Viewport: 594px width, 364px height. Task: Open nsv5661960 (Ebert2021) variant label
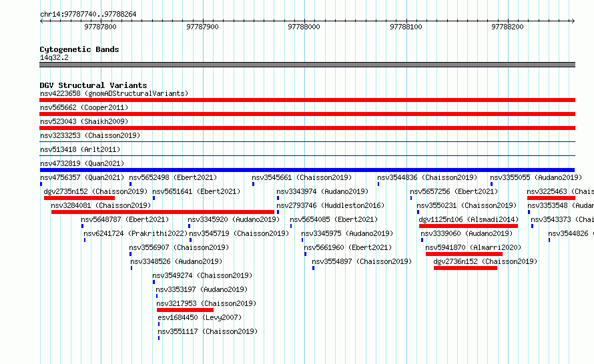[x=348, y=247]
